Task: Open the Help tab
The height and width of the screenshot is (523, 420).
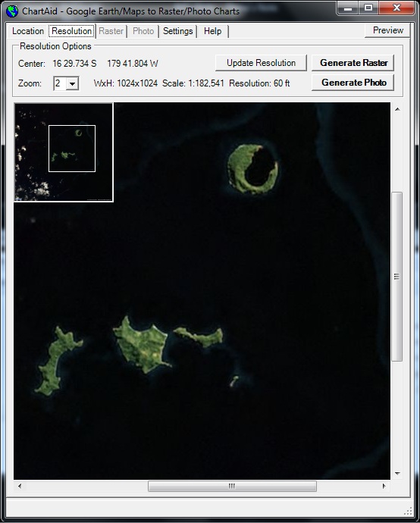Action: pos(212,31)
